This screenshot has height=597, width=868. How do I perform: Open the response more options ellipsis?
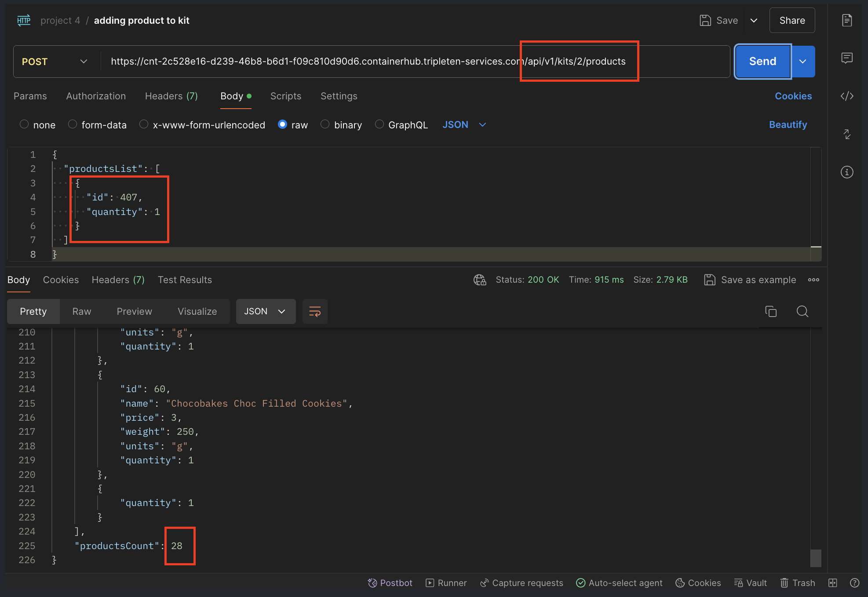click(813, 280)
